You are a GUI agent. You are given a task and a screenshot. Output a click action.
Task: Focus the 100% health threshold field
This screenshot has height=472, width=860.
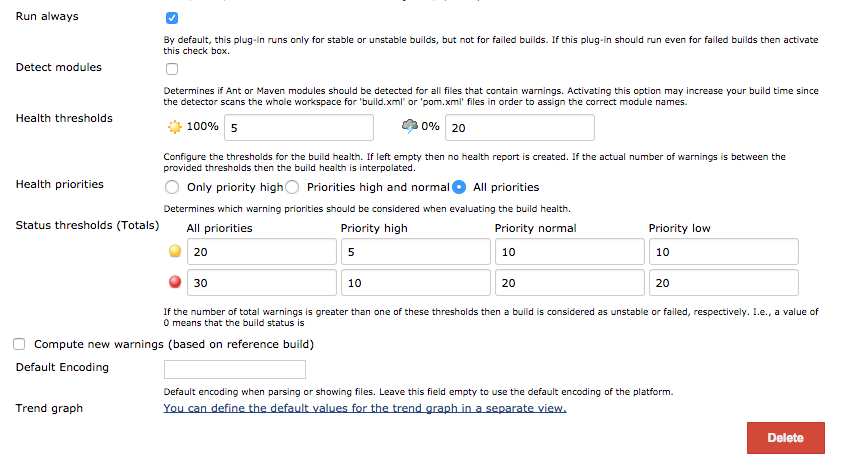click(x=299, y=128)
